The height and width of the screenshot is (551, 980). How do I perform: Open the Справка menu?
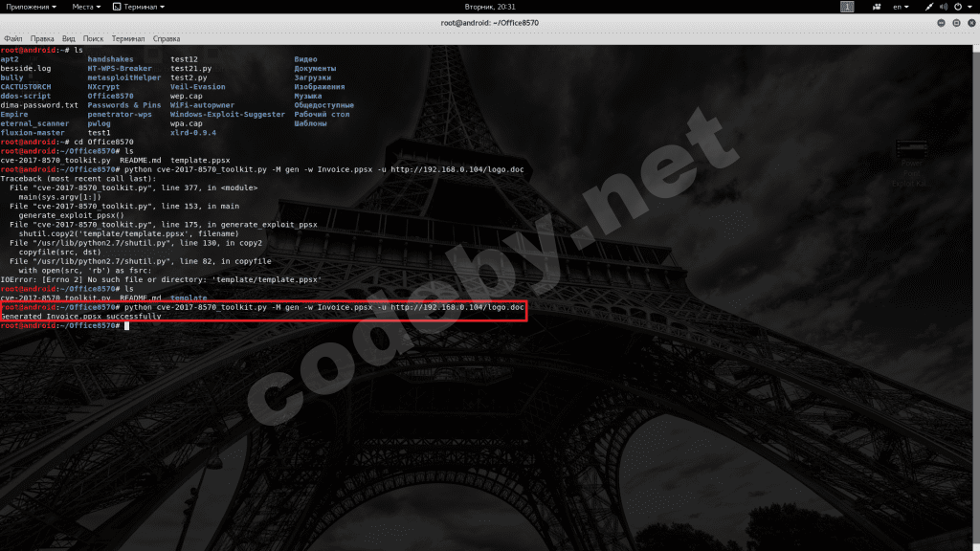coord(167,38)
